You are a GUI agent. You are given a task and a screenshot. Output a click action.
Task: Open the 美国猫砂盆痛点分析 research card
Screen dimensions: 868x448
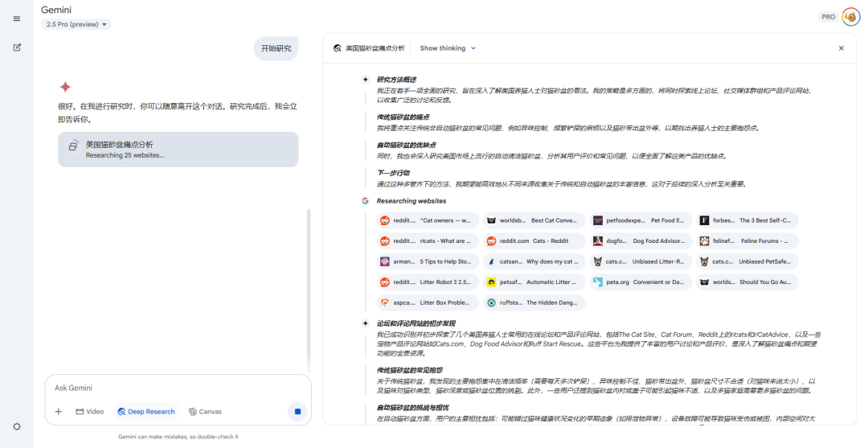178,150
